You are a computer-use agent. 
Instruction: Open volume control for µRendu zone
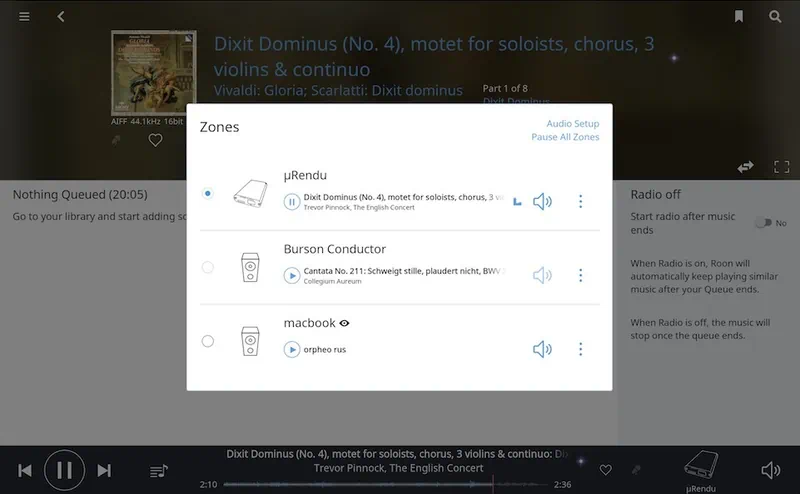pos(542,202)
